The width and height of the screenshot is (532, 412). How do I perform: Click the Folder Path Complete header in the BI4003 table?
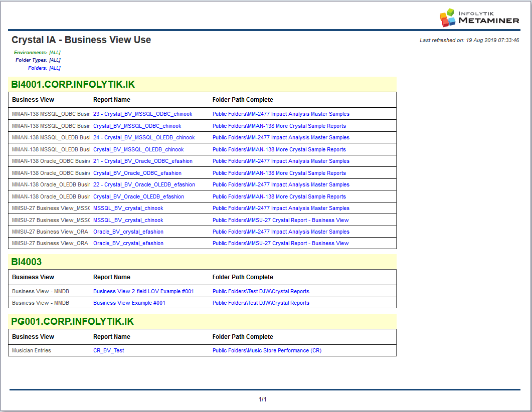pyautogui.click(x=243, y=277)
